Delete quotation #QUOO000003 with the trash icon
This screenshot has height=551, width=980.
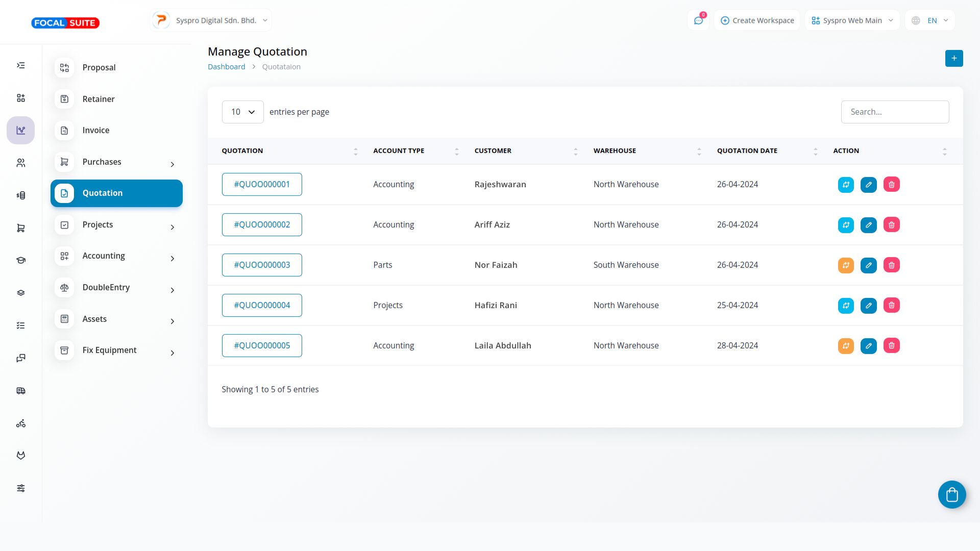891,265
